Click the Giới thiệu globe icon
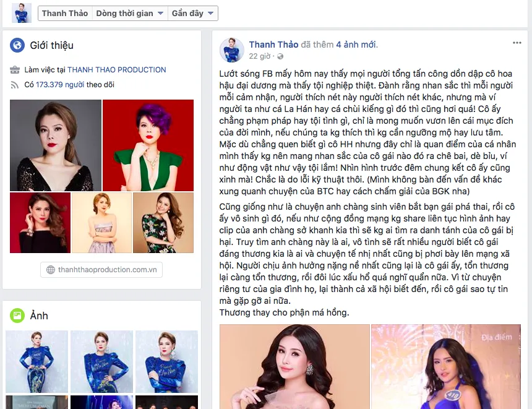The image size is (532, 409). click(x=17, y=45)
